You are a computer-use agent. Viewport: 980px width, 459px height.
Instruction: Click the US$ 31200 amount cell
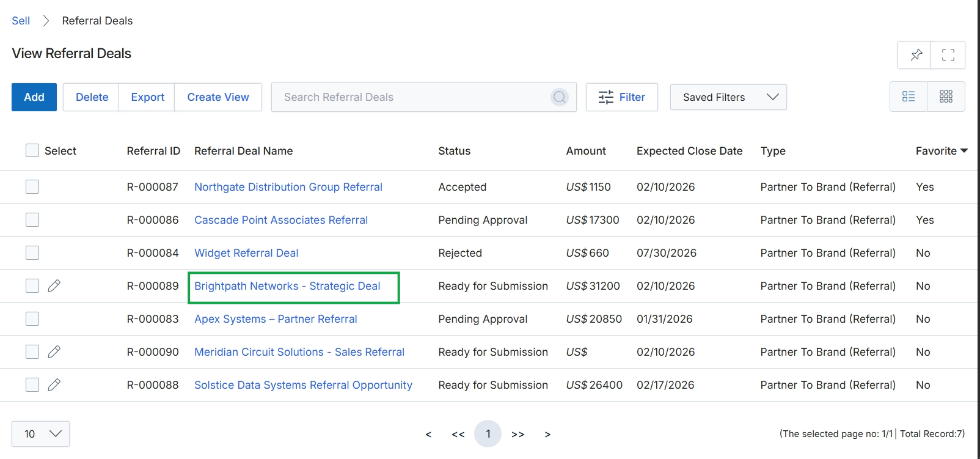tap(593, 286)
